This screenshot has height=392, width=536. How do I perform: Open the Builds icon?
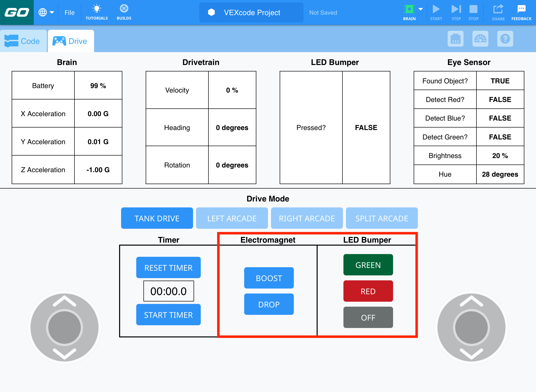pos(124,12)
